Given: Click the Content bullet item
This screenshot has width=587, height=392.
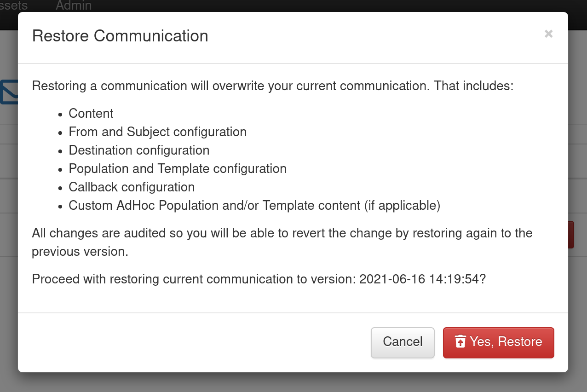Looking at the screenshot, I should (91, 113).
